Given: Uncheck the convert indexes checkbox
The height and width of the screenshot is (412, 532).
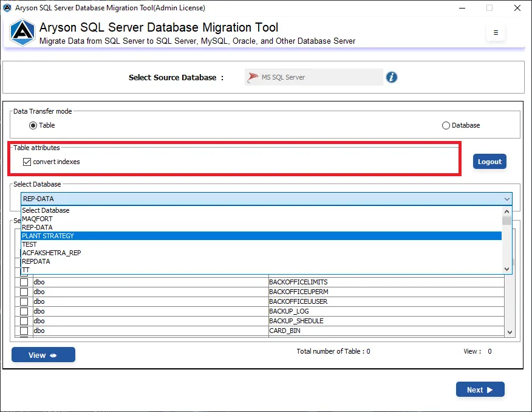Looking at the screenshot, I should click(27, 162).
